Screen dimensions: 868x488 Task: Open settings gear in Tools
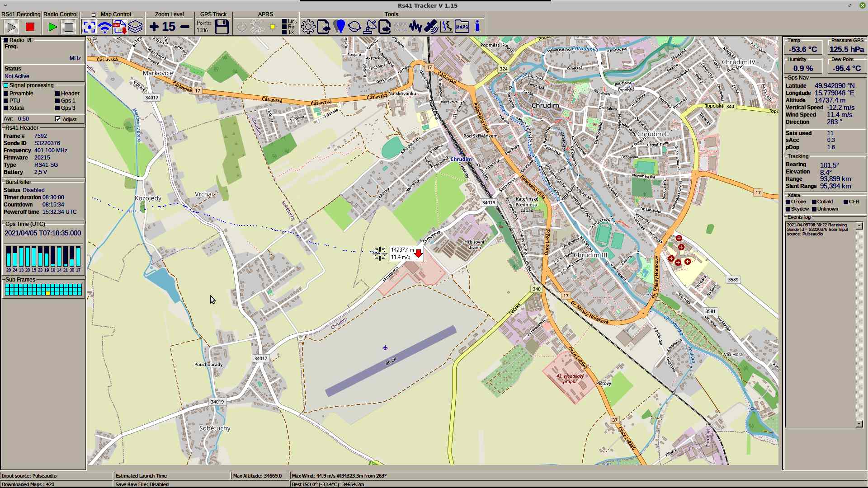click(308, 27)
